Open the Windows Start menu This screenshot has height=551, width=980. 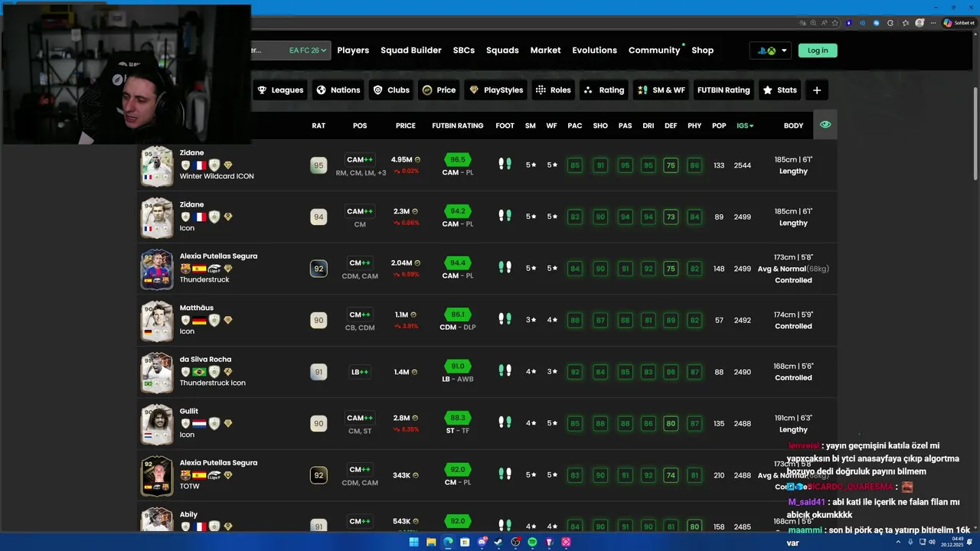coord(413,542)
